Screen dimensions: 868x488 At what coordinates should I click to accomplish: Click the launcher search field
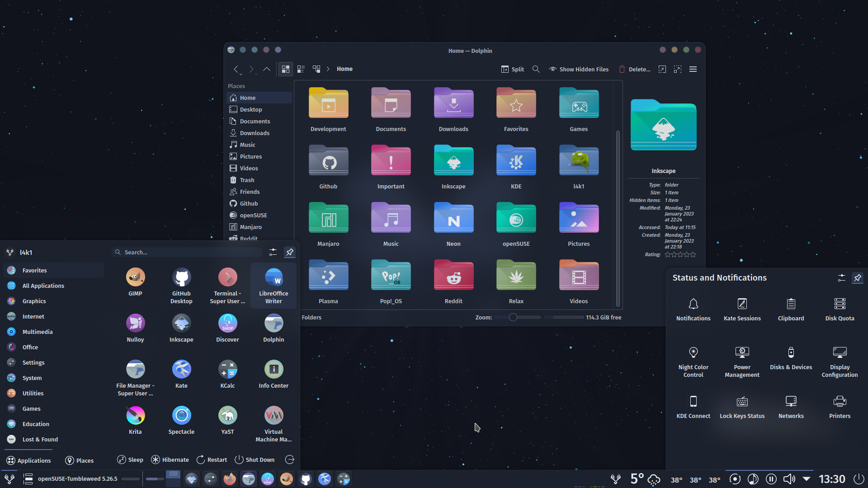pos(187,252)
